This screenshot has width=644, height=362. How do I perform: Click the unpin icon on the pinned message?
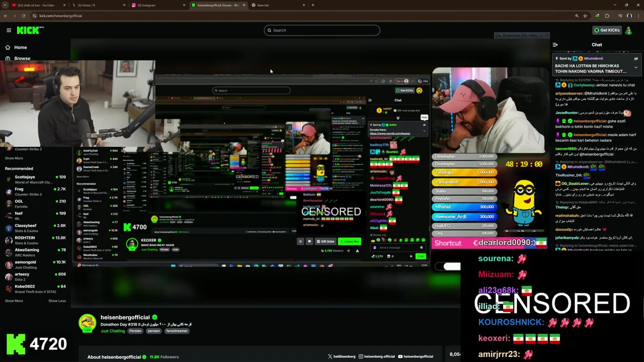636,59
